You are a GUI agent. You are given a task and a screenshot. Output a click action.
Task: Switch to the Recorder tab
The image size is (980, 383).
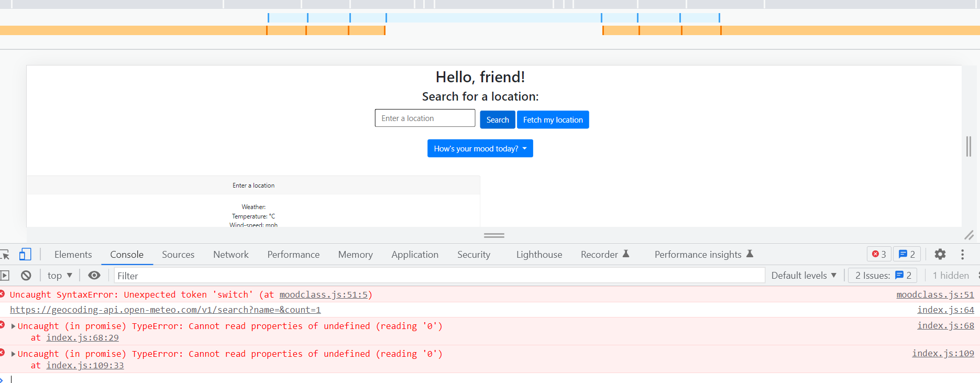[x=605, y=255]
